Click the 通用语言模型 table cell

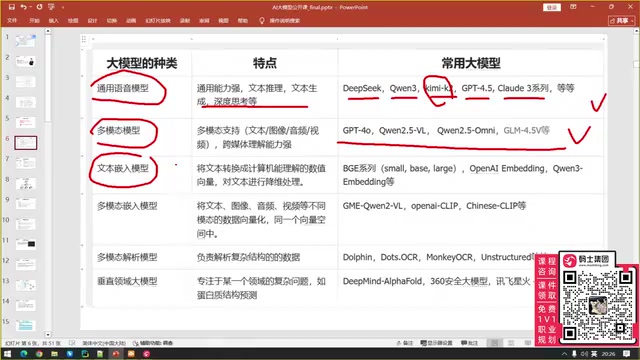(142, 97)
